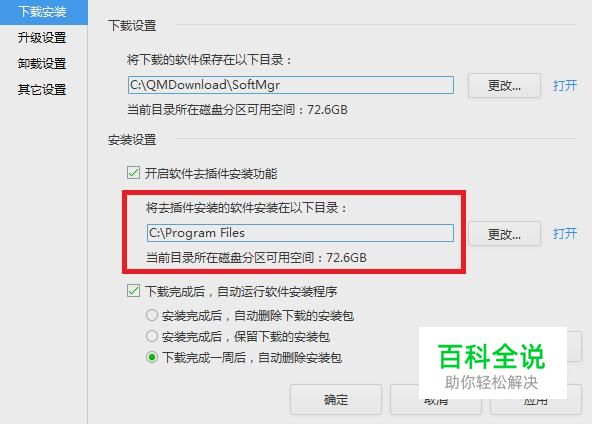
Task: Open the 升级设置 settings page
Action: coord(42,38)
